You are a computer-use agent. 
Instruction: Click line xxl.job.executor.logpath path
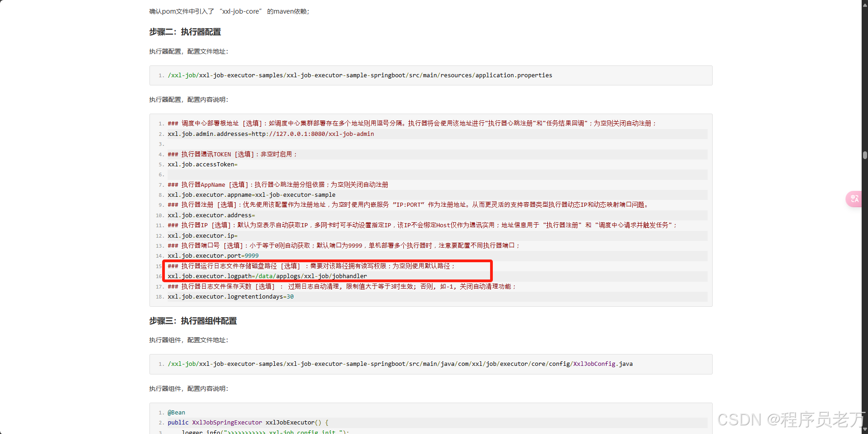tap(267, 276)
